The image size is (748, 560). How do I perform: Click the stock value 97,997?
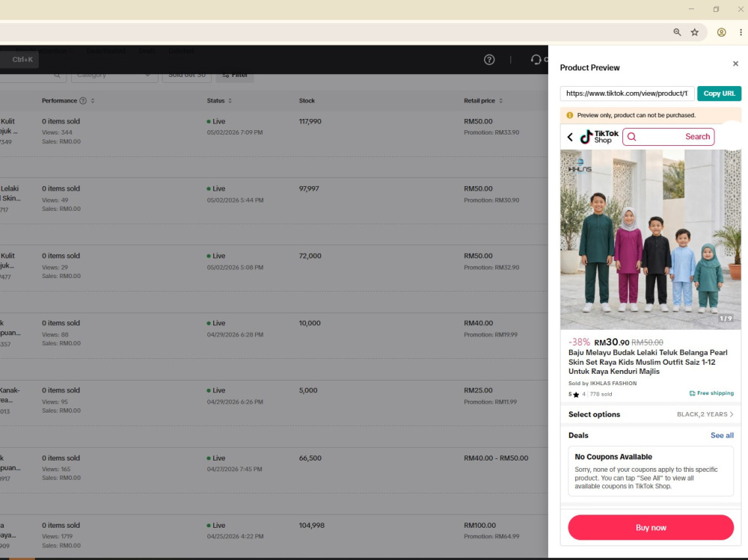309,188
